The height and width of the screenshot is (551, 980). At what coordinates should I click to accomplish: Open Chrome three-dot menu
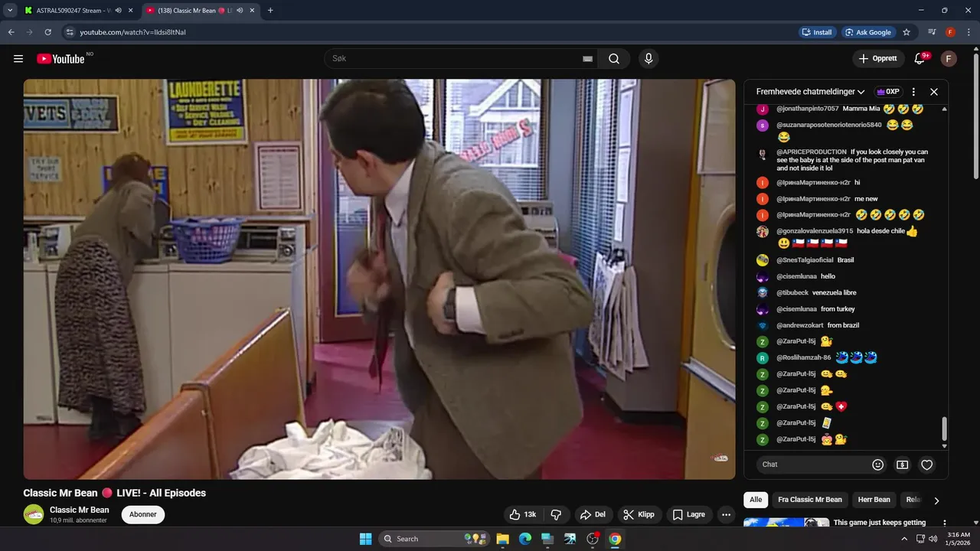coord(969,32)
